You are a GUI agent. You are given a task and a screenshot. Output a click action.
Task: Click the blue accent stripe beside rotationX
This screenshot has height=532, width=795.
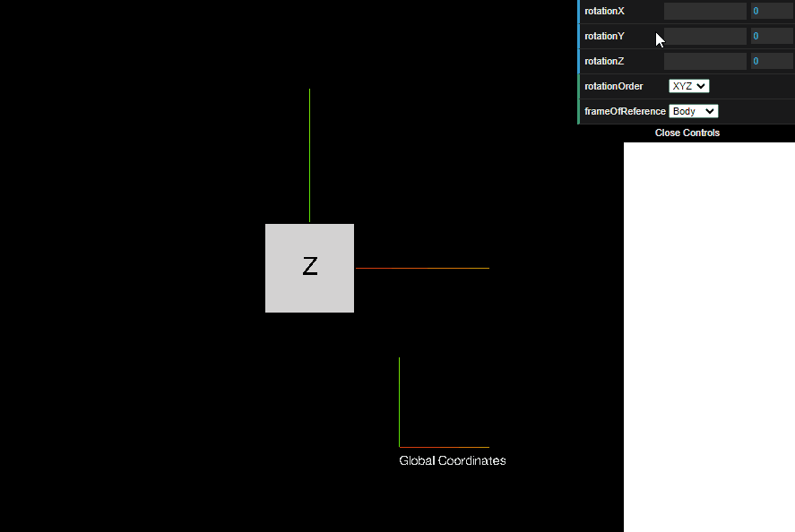tap(579, 11)
